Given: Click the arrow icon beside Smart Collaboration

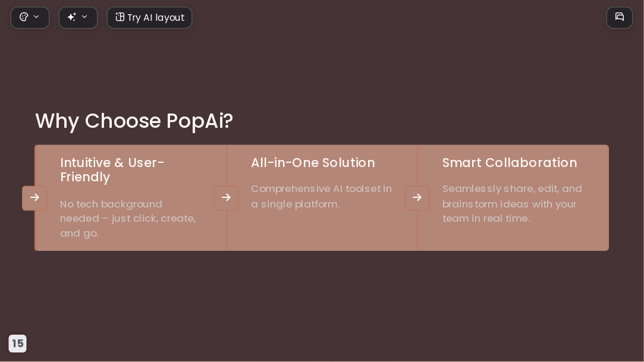Looking at the screenshot, I should 417,198.
